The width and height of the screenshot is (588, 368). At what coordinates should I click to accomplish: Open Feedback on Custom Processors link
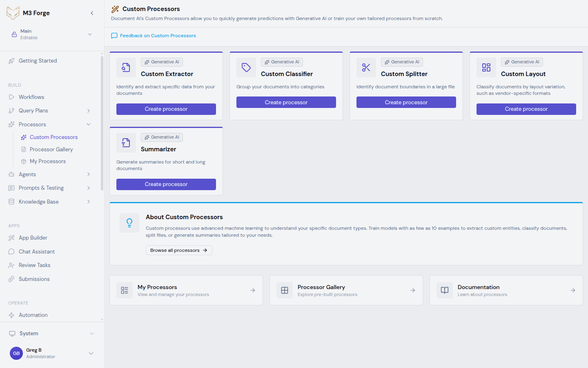[158, 36]
